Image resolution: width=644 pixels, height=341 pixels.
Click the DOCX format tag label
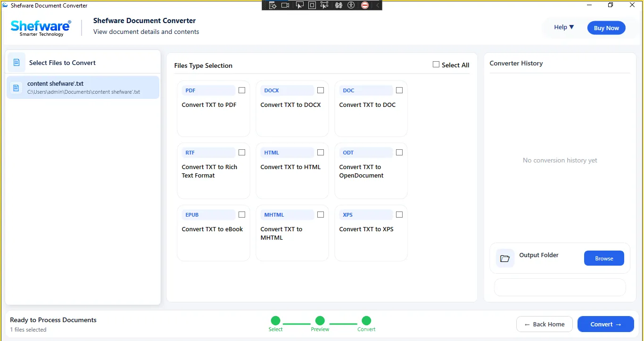tap(287, 90)
